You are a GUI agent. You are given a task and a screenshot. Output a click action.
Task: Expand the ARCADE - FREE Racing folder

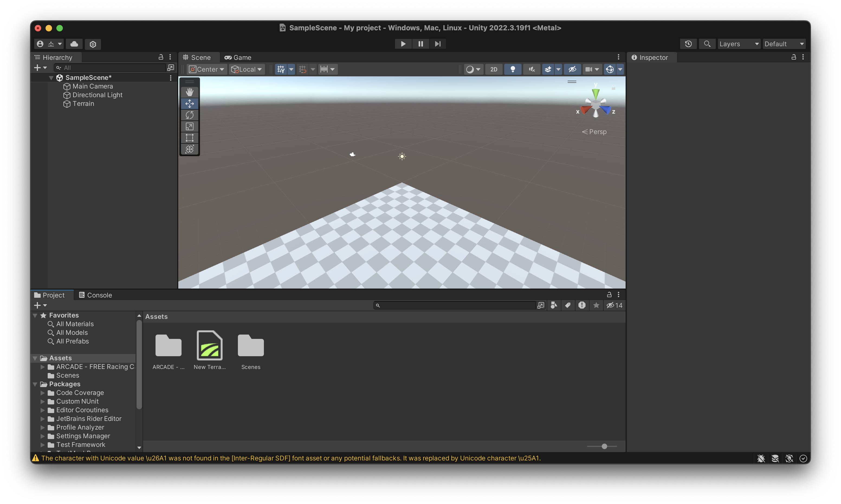43,367
